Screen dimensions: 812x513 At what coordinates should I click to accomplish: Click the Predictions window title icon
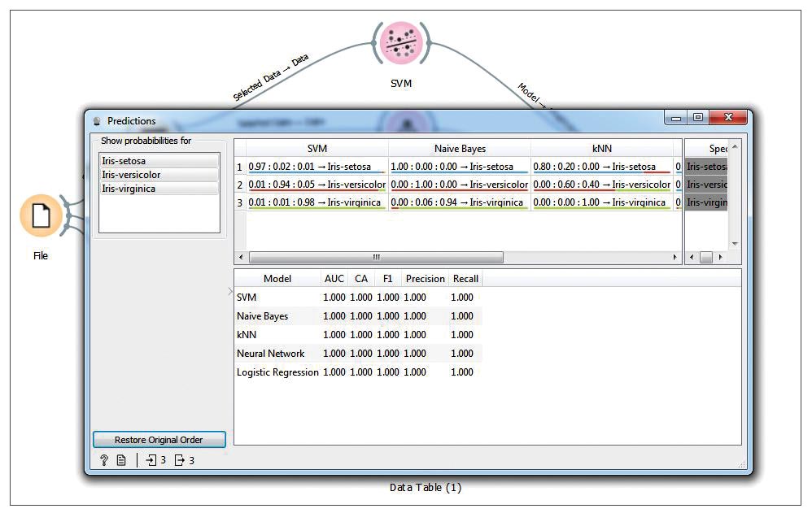97,121
